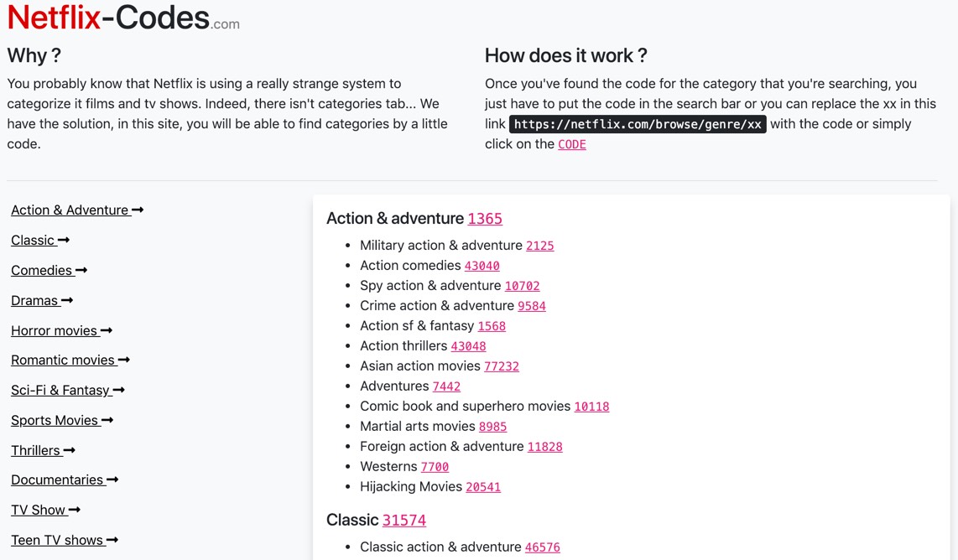The height and width of the screenshot is (560, 958).
Task: Click the arrow icon next to Sci-Fi & Fantasy
Action: (x=119, y=391)
